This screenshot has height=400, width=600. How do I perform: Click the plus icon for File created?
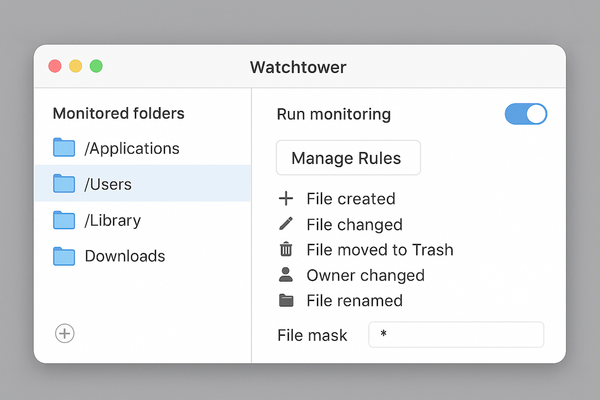click(x=286, y=199)
